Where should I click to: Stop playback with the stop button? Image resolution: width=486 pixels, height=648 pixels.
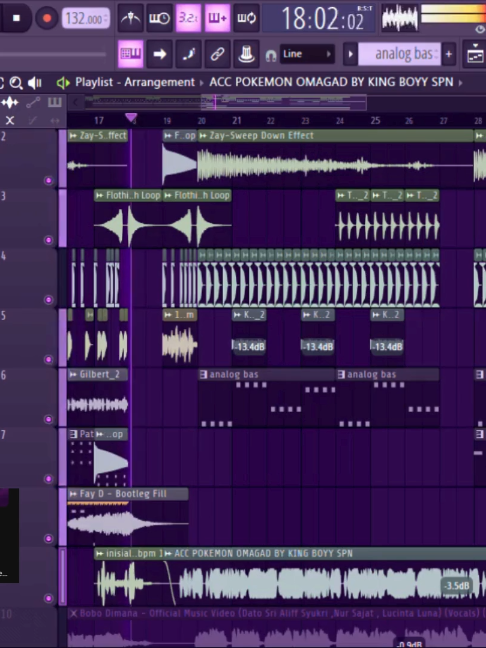(x=16, y=18)
